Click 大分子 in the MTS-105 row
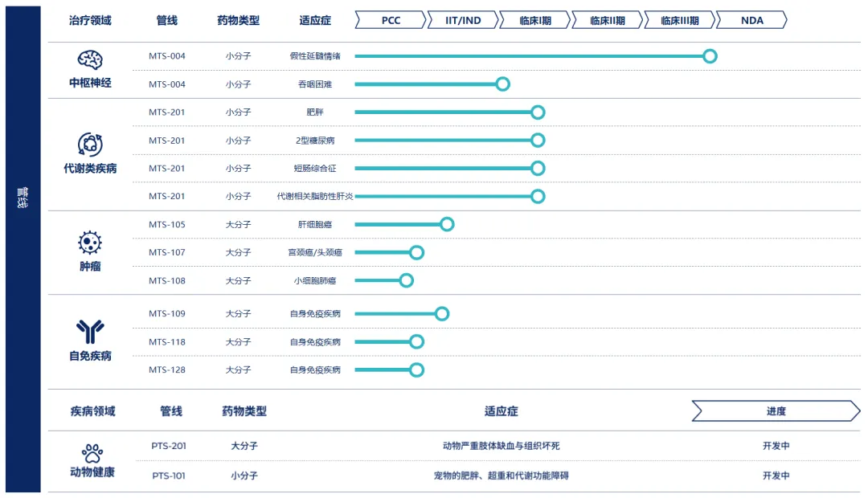This screenshot has width=868, height=498. 239,224
